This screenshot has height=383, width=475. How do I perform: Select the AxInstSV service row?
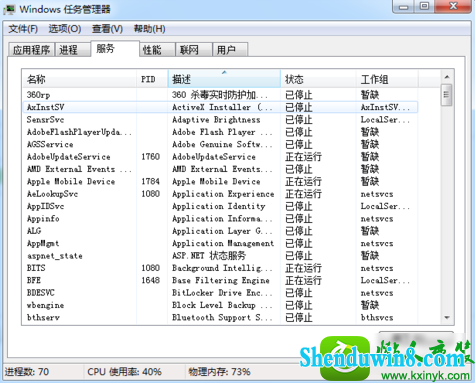point(220,107)
